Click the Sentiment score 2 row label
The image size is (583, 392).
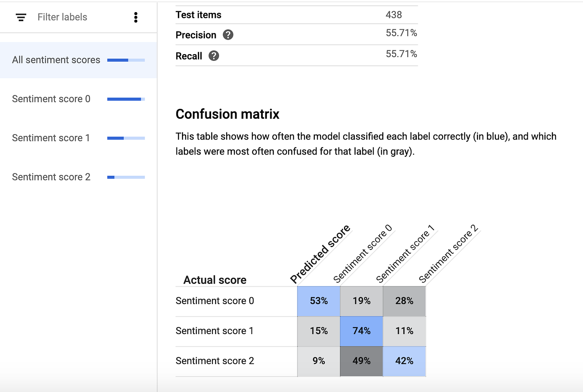[215, 361]
